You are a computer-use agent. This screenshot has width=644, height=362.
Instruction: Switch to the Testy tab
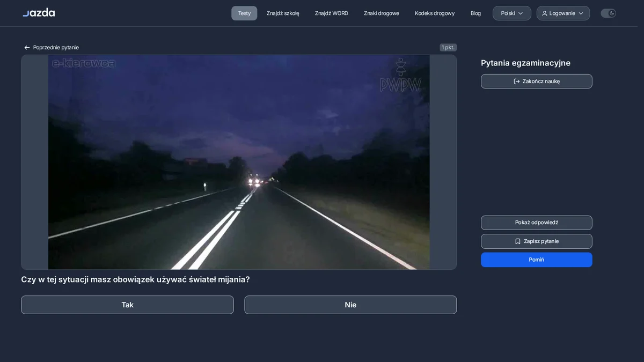244,13
